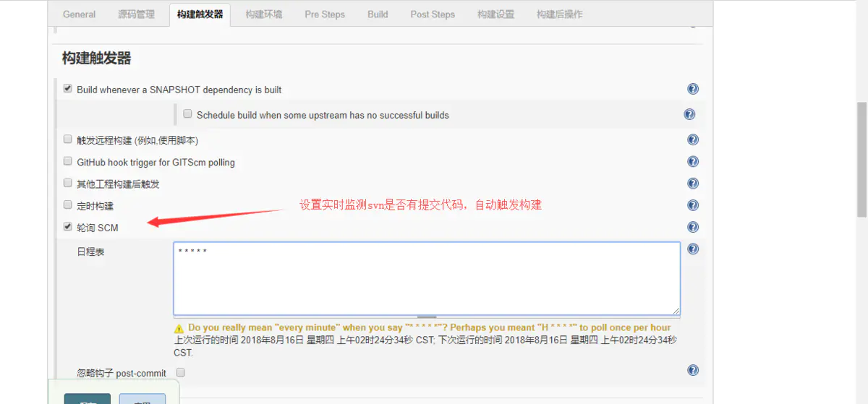Screen dimensions: 868x404
Task: Go to the 构建设置 tab
Action: coord(495,14)
